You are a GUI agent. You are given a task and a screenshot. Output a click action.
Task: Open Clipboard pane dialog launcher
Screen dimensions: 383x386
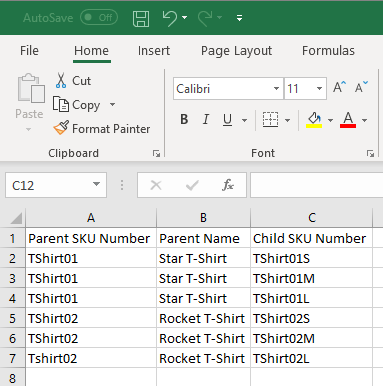[156, 153]
